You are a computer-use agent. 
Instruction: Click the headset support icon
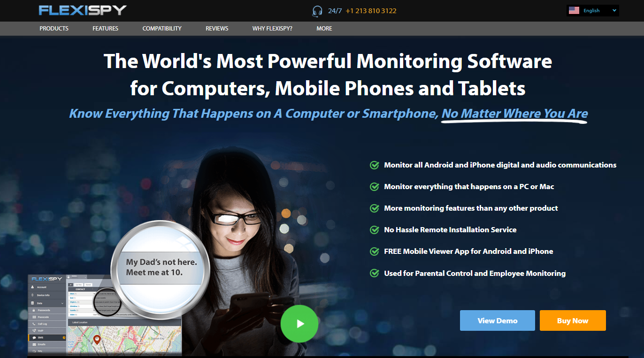(x=317, y=11)
